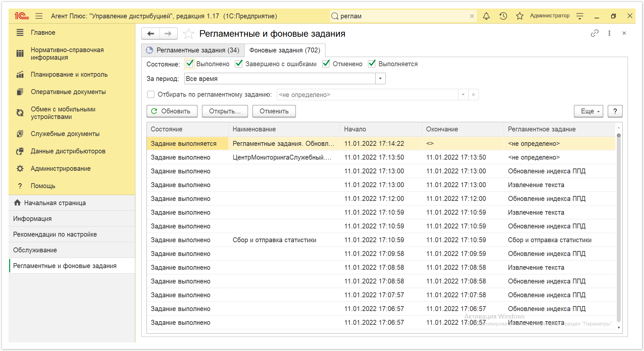This screenshot has width=644, height=351.
Task: Toggle the Выполняется checkbox
Action: click(372, 64)
